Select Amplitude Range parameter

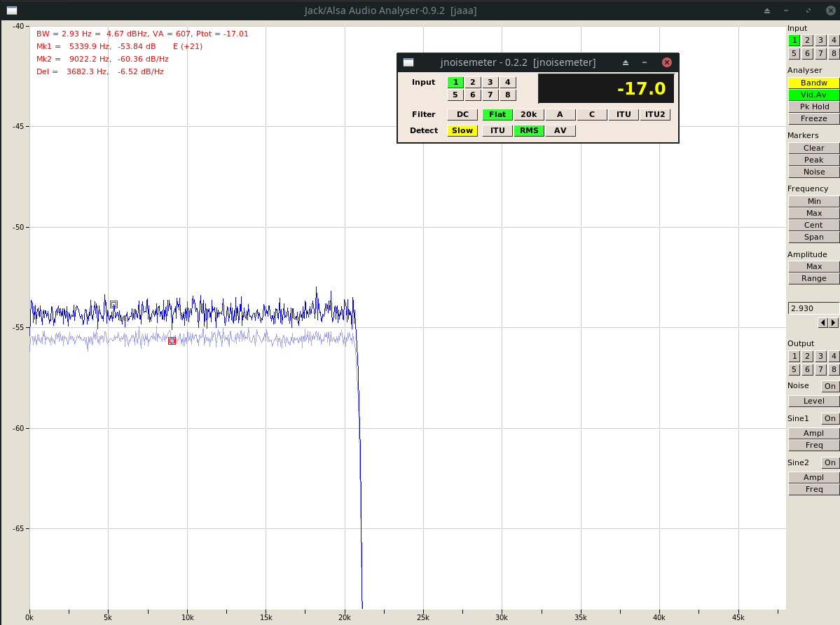point(814,278)
